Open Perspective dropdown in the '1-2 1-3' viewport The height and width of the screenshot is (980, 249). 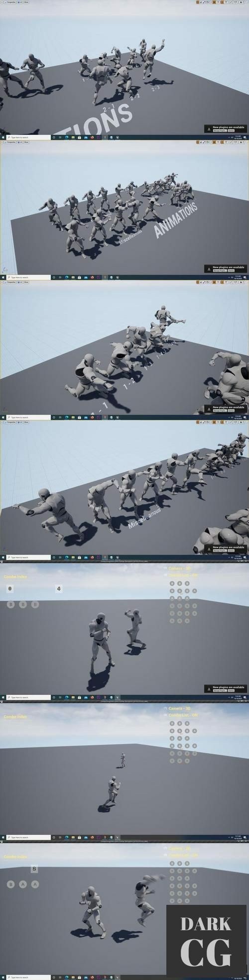[x=9, y=282]
